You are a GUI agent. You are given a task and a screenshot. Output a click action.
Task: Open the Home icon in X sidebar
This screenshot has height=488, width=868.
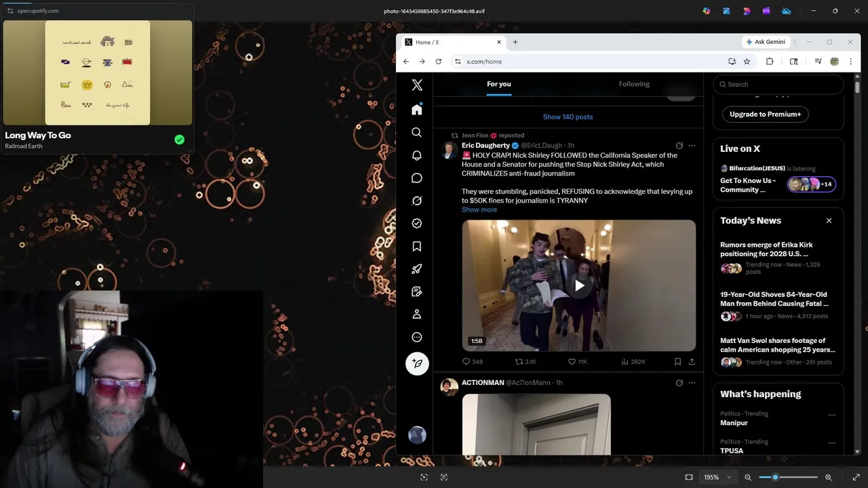tap(417, 109)
